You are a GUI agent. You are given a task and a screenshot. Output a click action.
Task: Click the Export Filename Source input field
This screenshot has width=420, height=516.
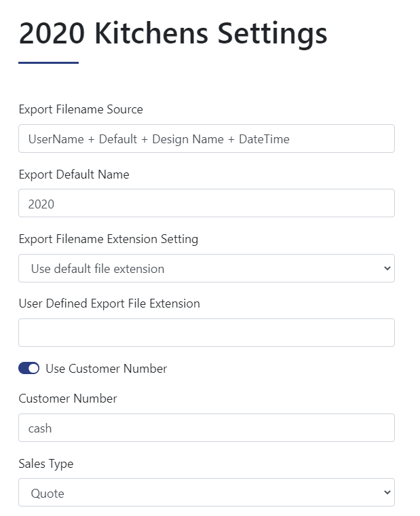coord(206,139)
